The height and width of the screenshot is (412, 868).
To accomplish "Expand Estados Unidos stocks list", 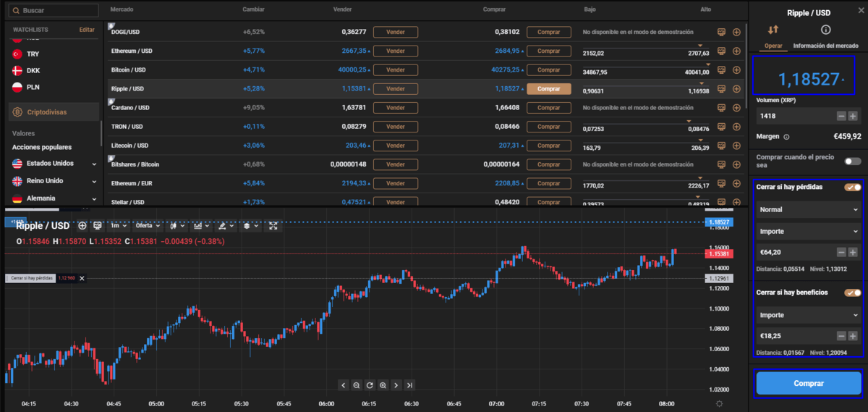I will click(x=94, y=164).
